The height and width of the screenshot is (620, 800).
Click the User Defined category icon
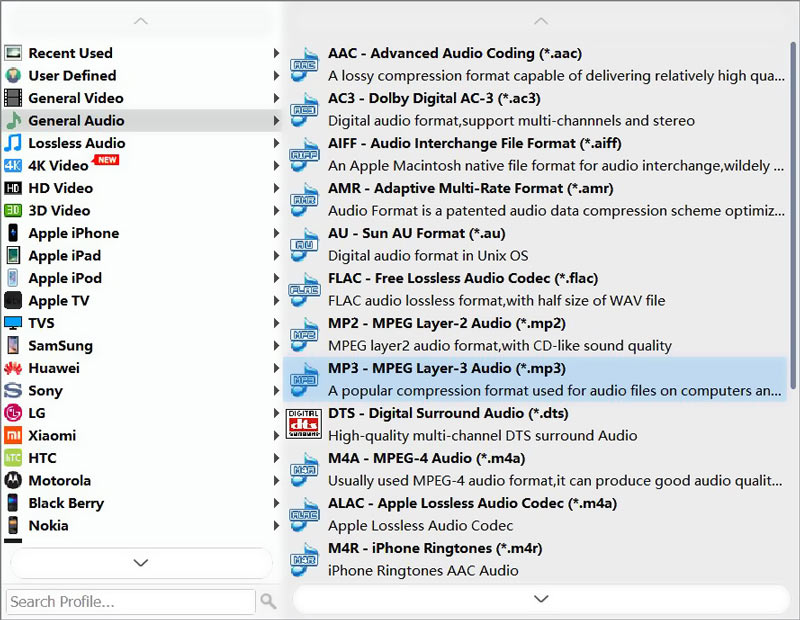13,76
